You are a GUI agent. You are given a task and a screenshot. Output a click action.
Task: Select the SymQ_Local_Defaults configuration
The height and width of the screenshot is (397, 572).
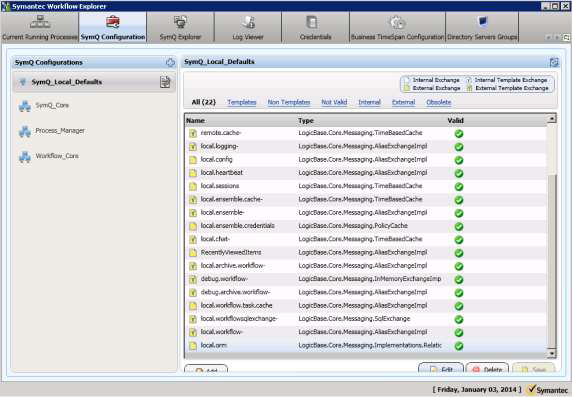(x=94, y=82)
